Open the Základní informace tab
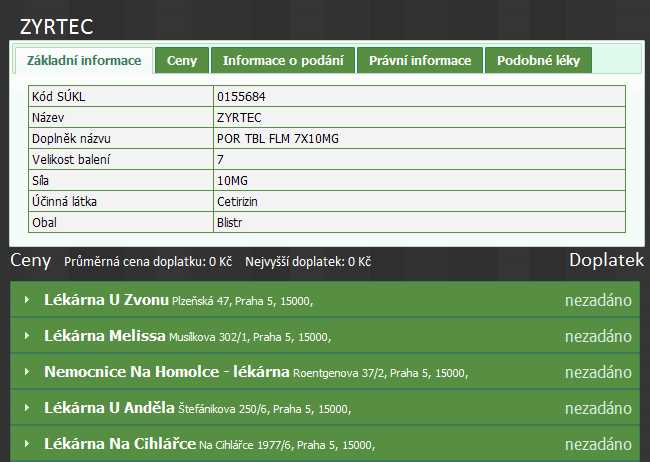 (x=84, y=61)
